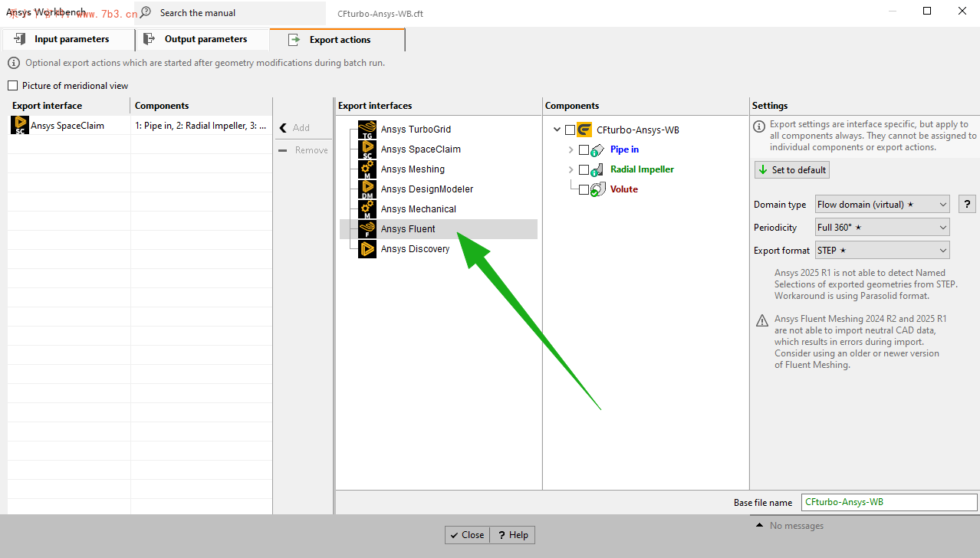This screenshot has height=558, width=980.
Task: Click the Ansys Discovery icon
Action: point(367,249)
